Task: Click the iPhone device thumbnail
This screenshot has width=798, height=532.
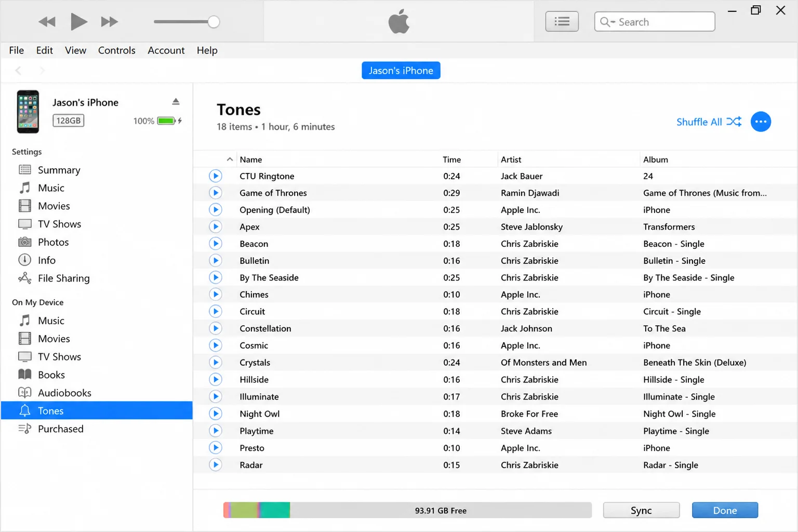Action: point(28,112)
